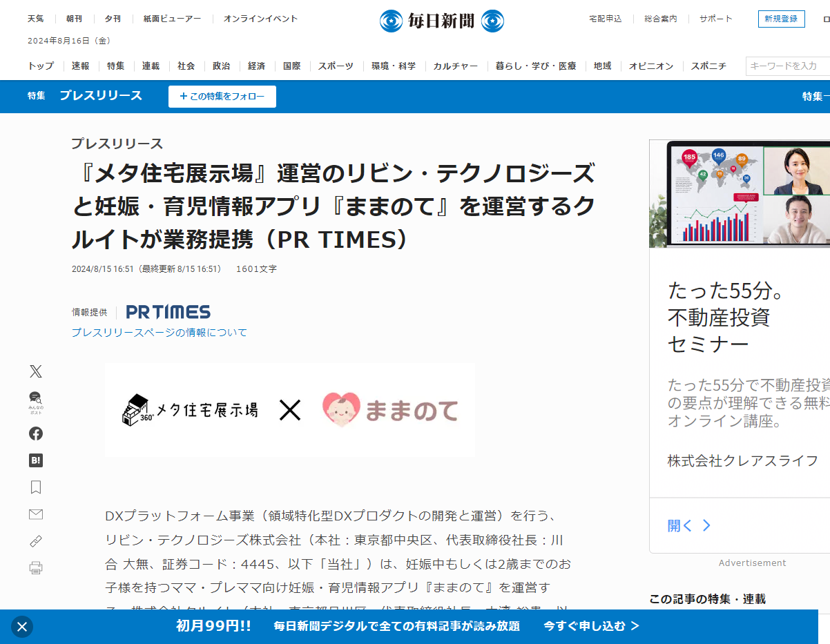The width and height of the screenshot is (830, 644).
Task: Send the article via the envelope icon
Action: click(x=36, y=514)
